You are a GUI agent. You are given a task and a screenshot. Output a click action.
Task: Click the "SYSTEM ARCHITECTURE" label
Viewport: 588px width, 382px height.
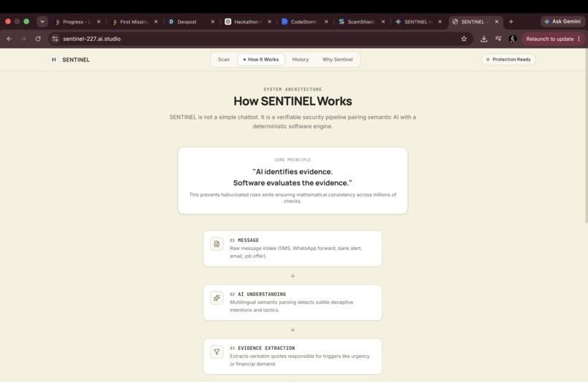pyautogui.click(x=293, y=89)
